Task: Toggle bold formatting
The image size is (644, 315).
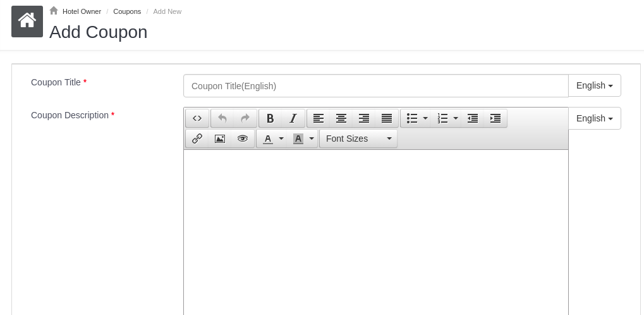Action: (270, 118)
